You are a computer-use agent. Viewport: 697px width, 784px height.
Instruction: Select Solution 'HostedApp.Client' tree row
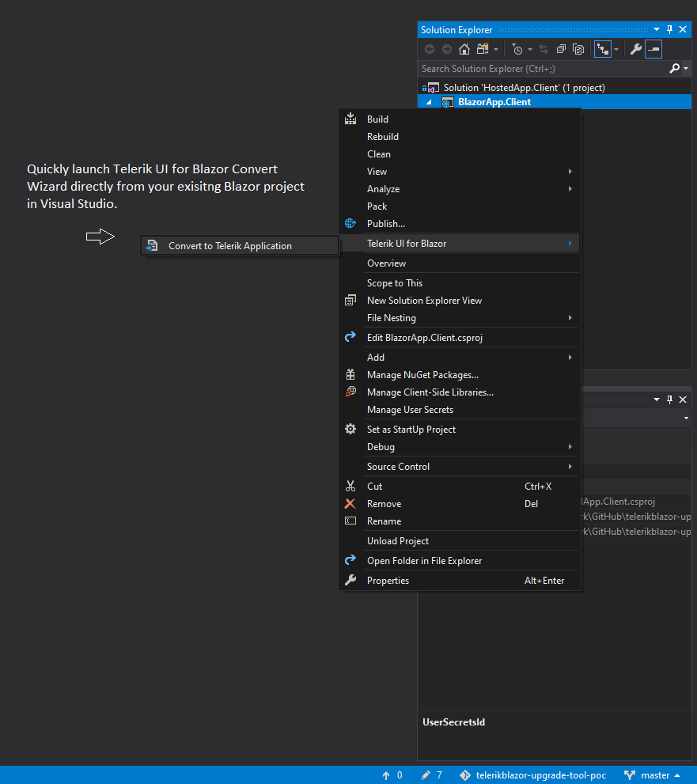(555, 88)
